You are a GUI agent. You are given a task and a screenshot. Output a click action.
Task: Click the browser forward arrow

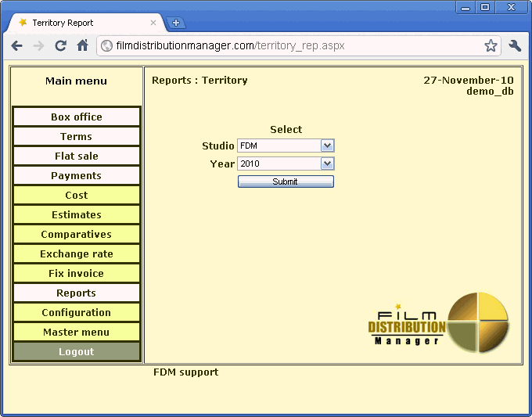(x=38, y=46)
